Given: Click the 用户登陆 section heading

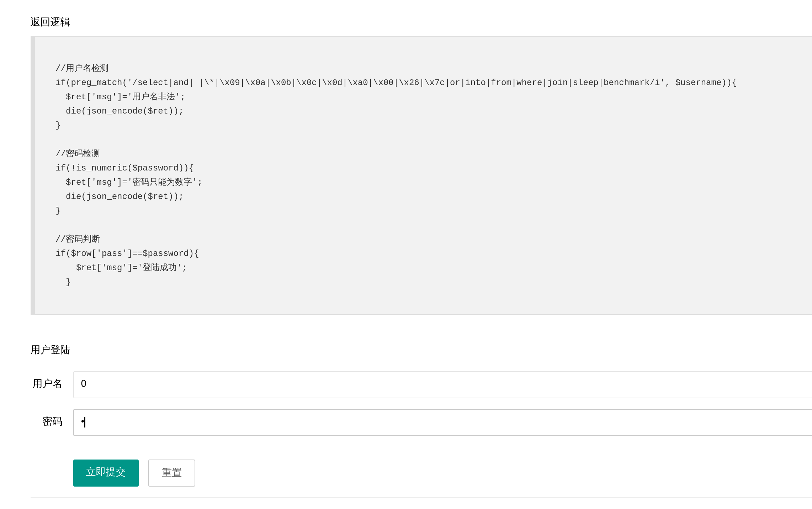Looking at the screenshot, I should pyautogui.click(x=50, y=350).
